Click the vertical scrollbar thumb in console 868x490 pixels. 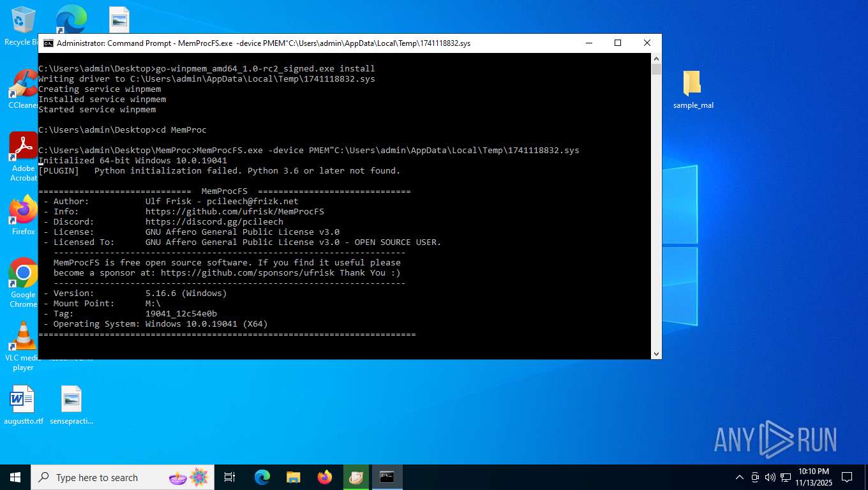(656, 70)
